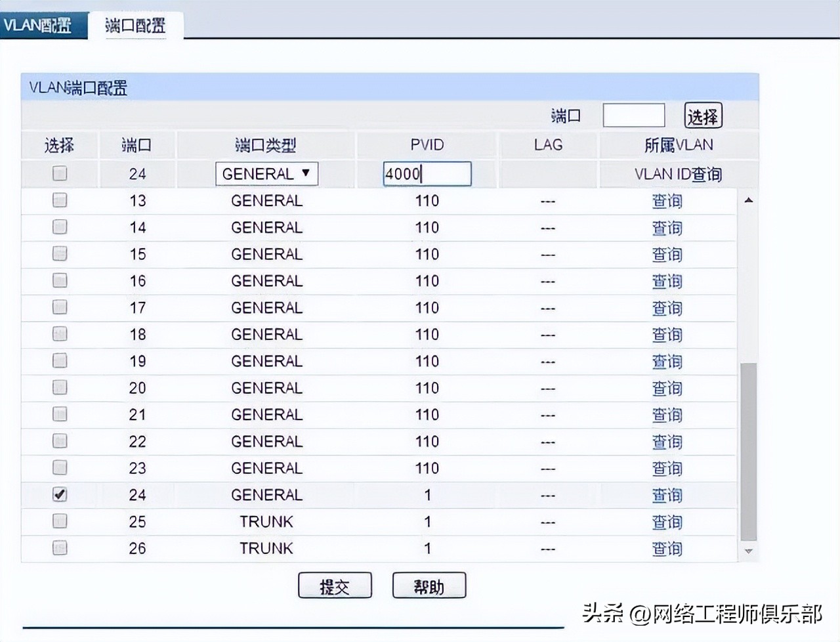The height and width of the screenshot is (642, 840).
Task: Open the 查询 link for port 13
Action: coord(667,201)
